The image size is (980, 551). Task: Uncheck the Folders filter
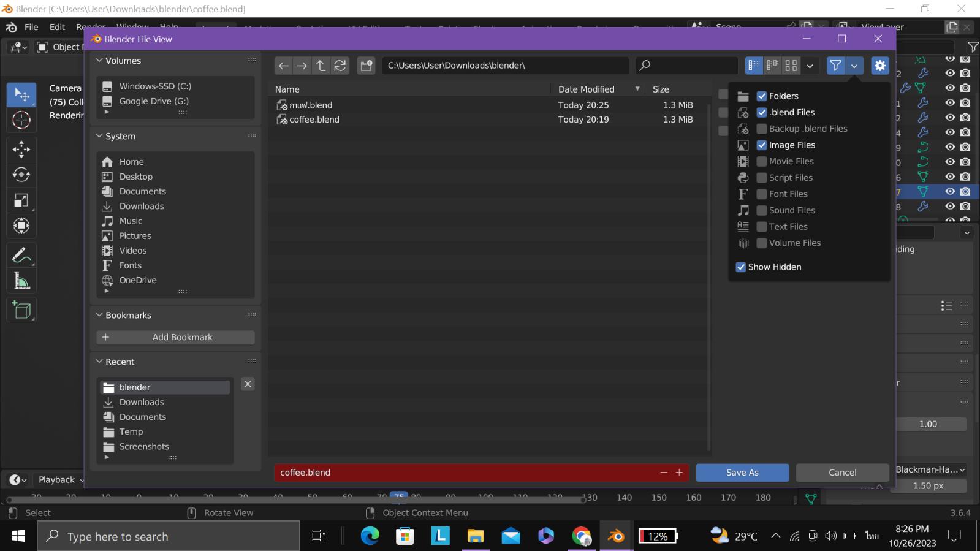(x=762, y=96)
